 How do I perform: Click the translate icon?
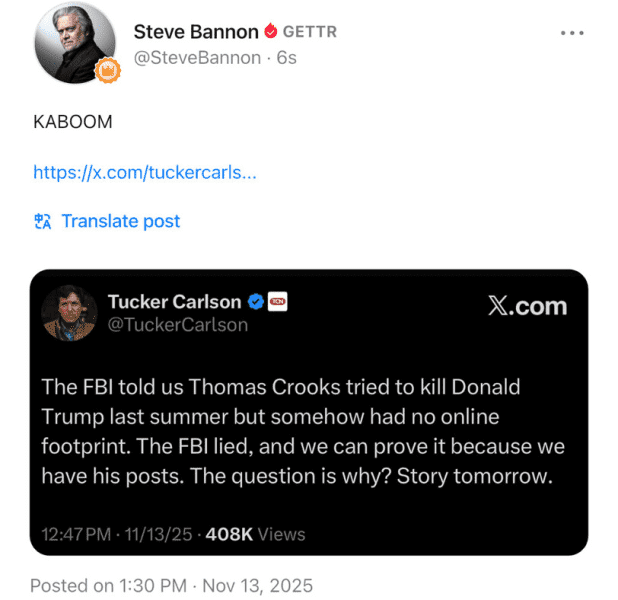[42, 221]
